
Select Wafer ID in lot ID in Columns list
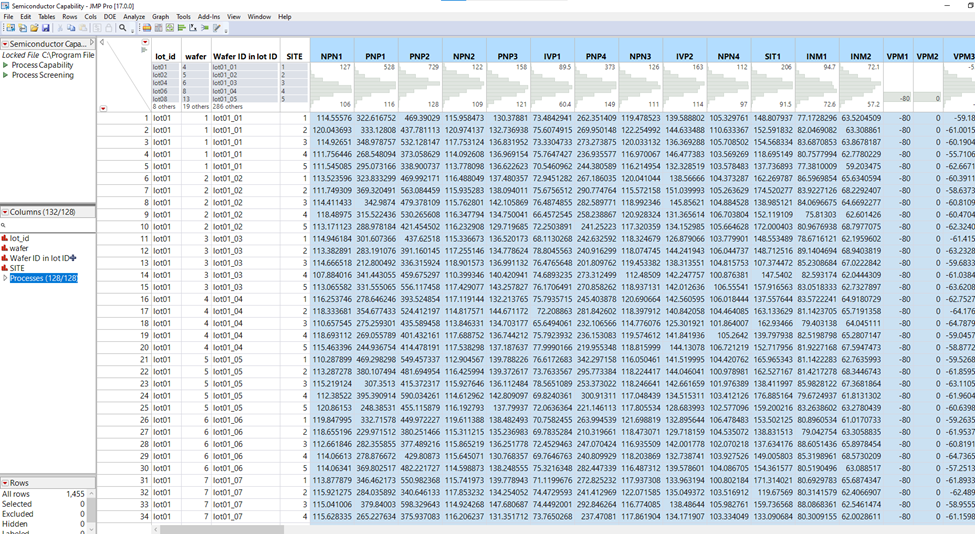pos(39,258)
